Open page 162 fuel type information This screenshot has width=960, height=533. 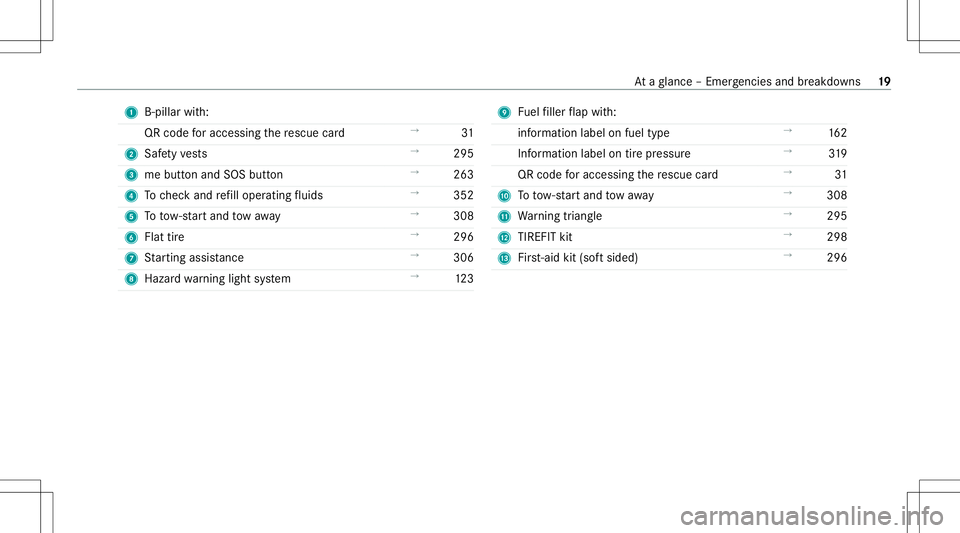point(838,133)
